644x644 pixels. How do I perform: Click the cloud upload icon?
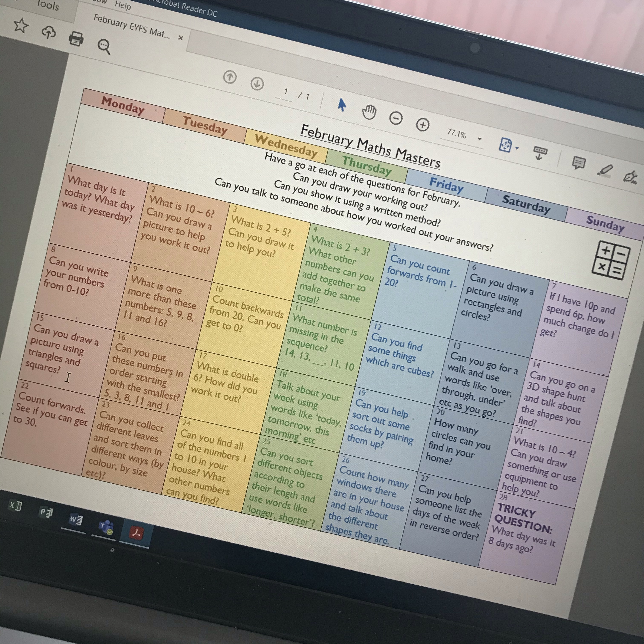(49, 32)
